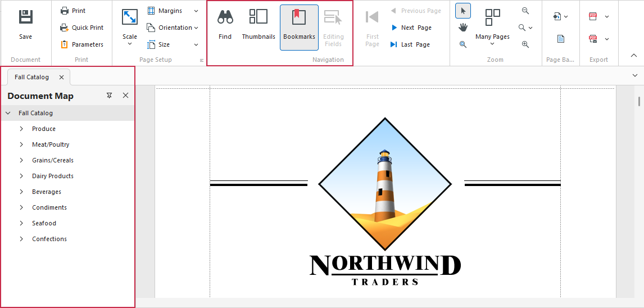Expand the Beverages node
Viewport: 644px width, 308px height.
pyautogui.click(x=21, y=192)
